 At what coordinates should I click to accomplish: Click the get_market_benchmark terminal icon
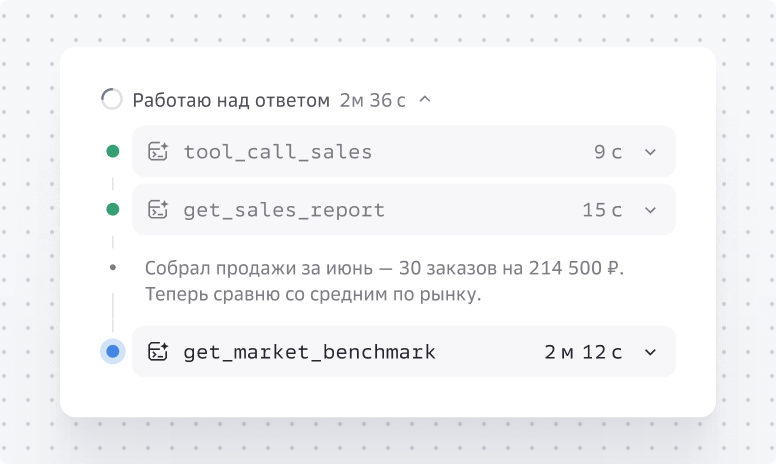158,352
